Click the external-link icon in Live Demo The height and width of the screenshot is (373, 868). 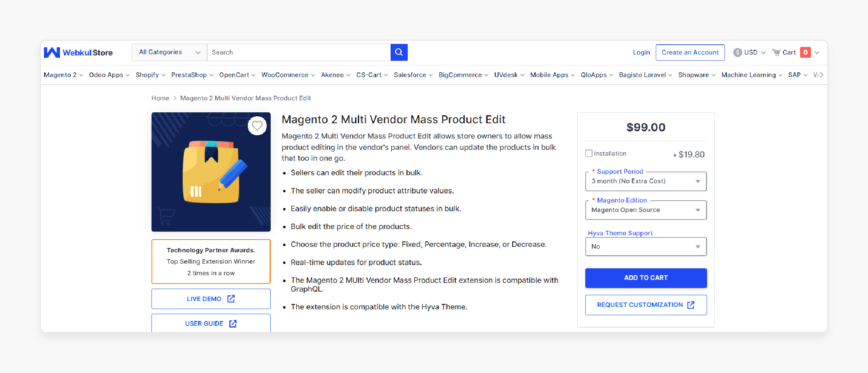(231, 299)
